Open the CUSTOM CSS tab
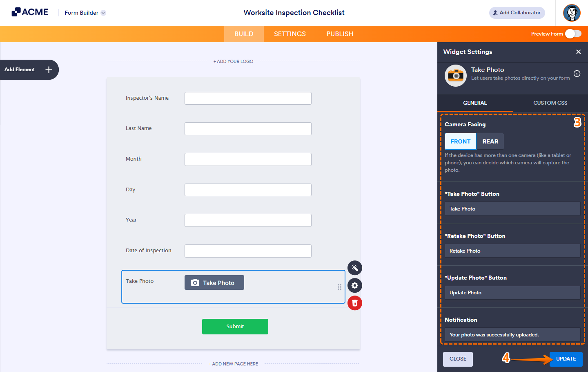 pyautogui.click(x=550, y=103)
